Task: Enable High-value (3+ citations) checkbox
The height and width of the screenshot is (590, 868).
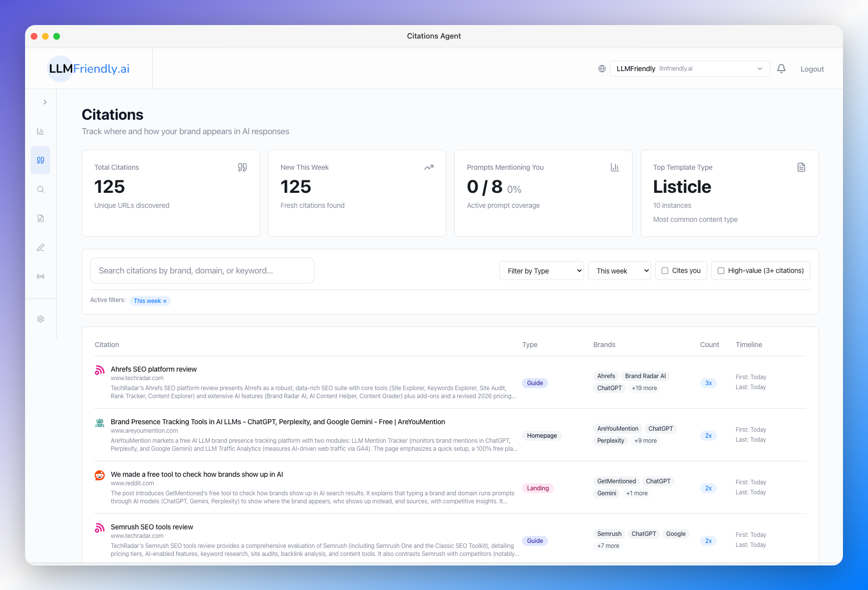Action: tap(721, 270)
